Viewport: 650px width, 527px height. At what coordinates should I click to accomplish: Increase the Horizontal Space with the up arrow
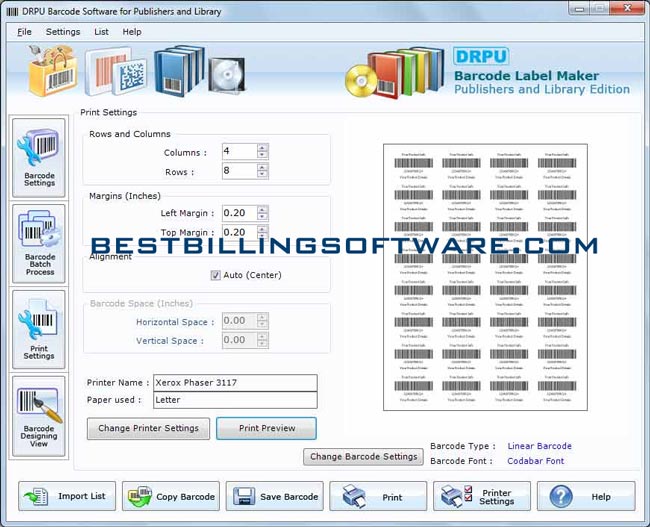click(262, 317)
